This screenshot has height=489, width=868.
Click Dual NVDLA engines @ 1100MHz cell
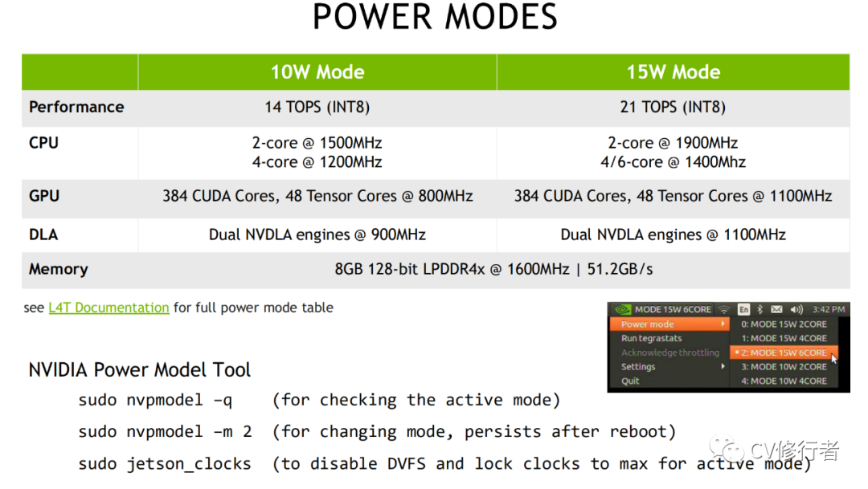[674, 234]
